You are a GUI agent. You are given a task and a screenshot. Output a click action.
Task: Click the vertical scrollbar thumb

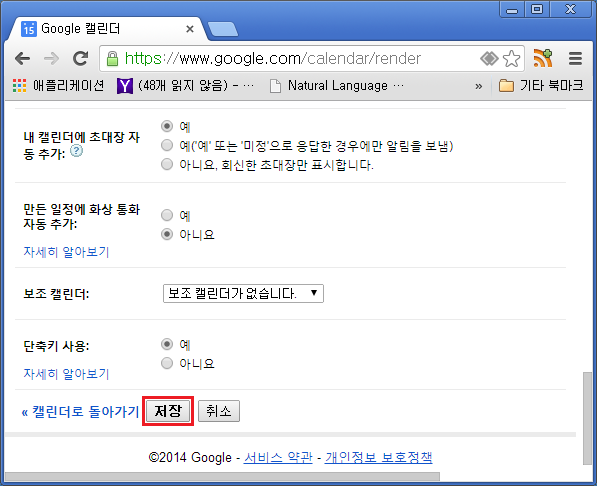click(x=587, y=418)
